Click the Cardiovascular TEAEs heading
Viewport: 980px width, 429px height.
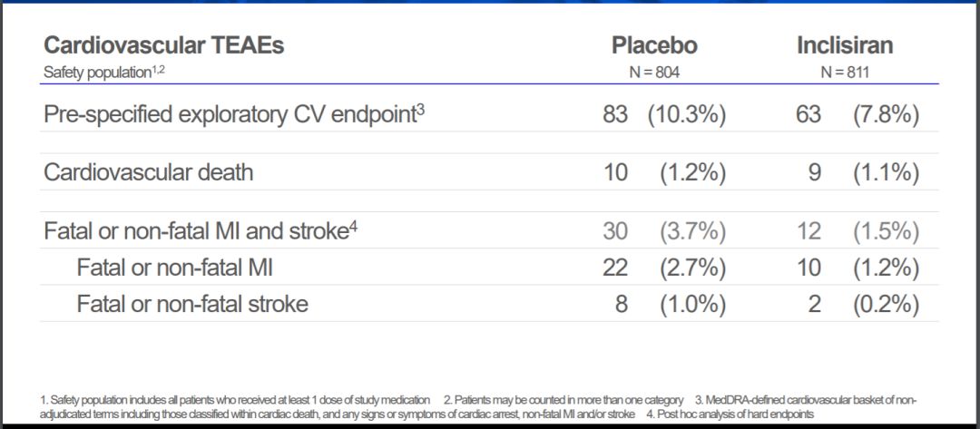click(163, 45)
